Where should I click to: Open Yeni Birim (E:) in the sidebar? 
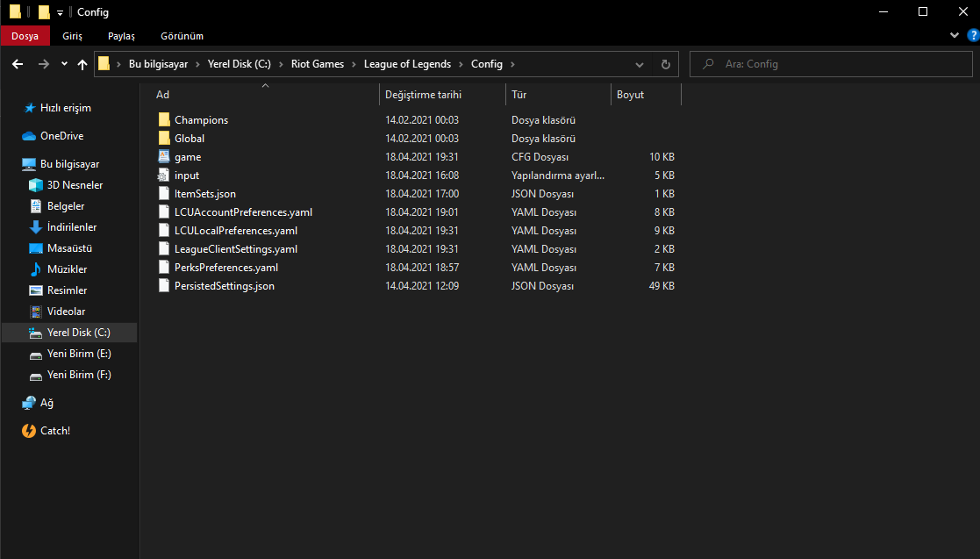79,354
